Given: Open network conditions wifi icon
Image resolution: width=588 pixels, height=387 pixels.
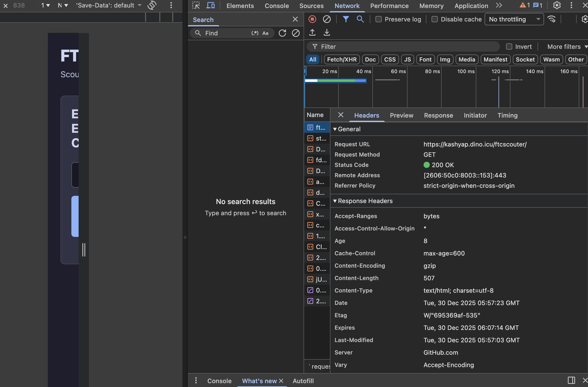Looking at the screenshot, I should [552, 19].
